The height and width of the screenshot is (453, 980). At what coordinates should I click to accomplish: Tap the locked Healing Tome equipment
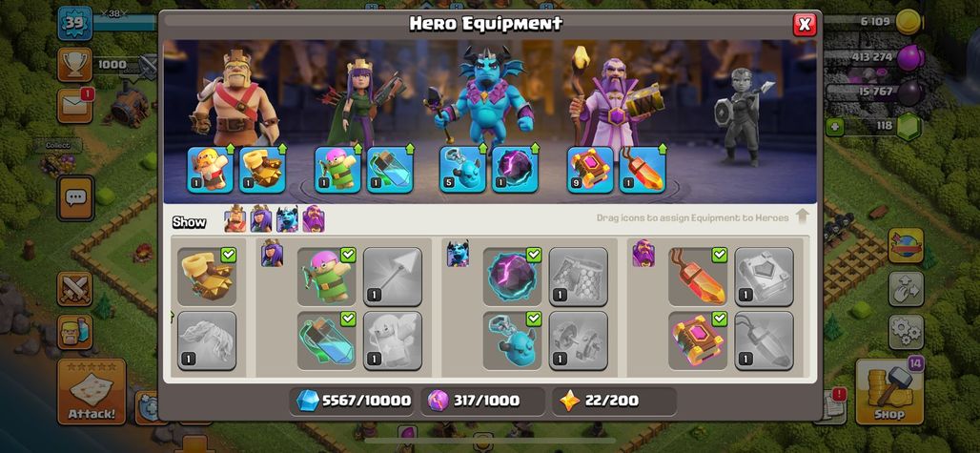point(764,277)
